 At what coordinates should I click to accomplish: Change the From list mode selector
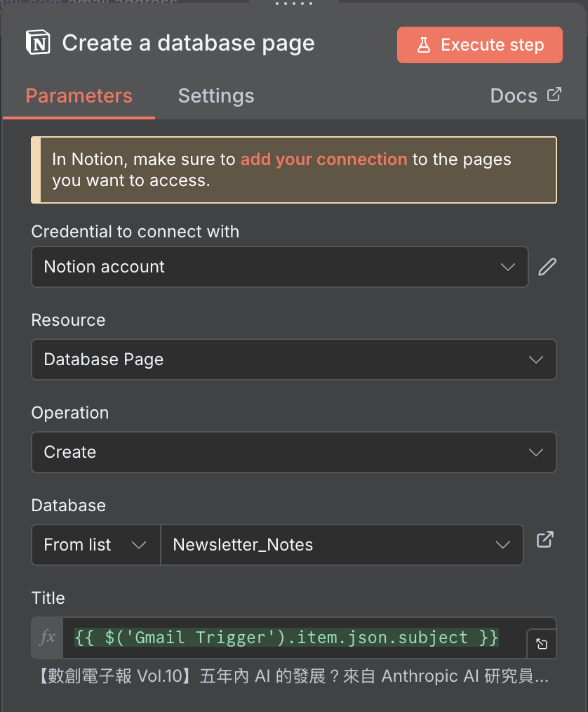tap(95, 545)
